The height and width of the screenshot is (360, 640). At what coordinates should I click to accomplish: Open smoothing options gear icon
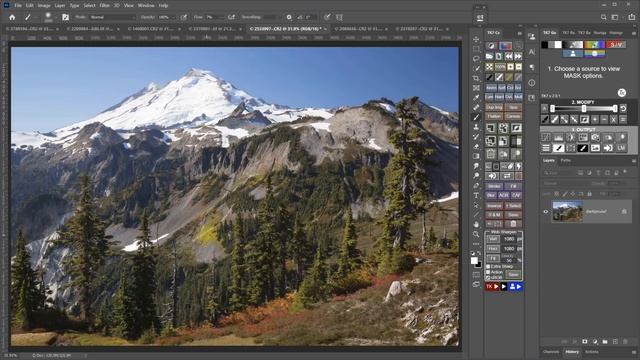[x=289, y=17]
